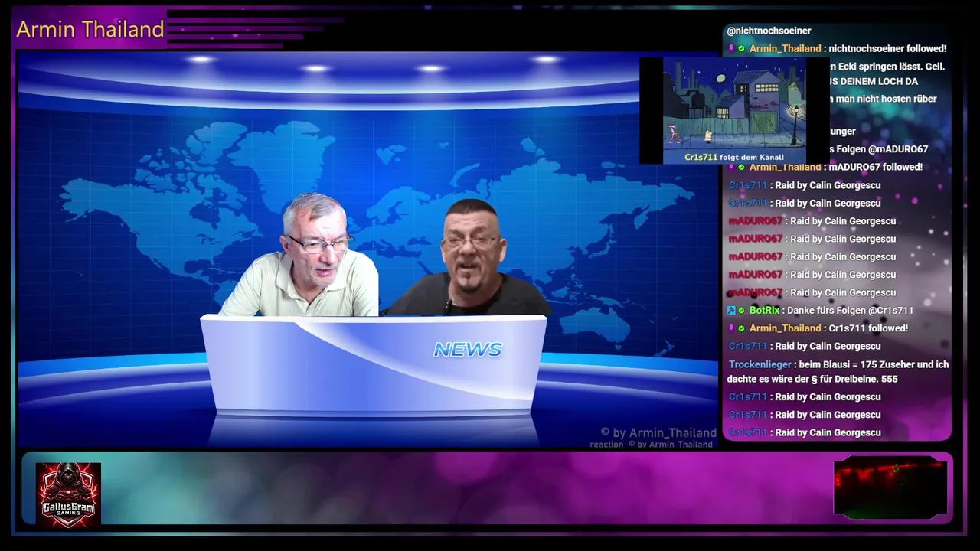Click broadcaster badge on 'nichtnochsoeiner followed!' message
This screenshot has width=980, height=551.
731,48
